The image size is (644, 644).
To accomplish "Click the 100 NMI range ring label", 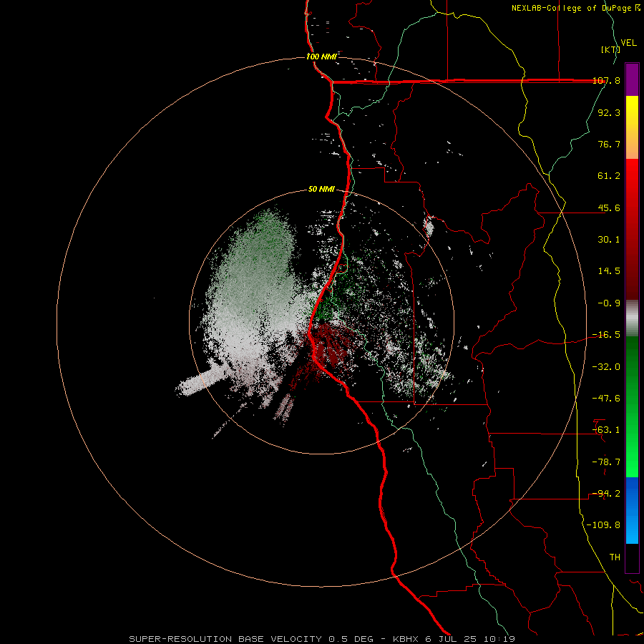I will 321,57.
